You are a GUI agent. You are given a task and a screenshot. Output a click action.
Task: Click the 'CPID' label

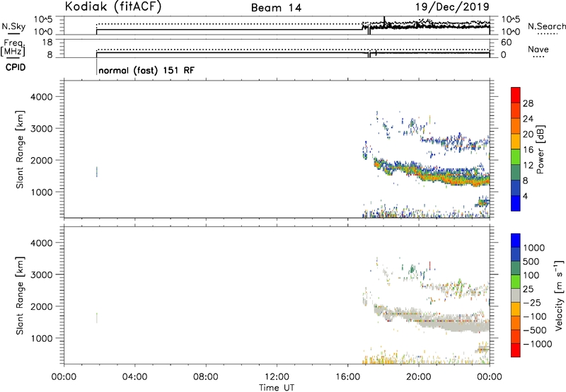point(16,67)
